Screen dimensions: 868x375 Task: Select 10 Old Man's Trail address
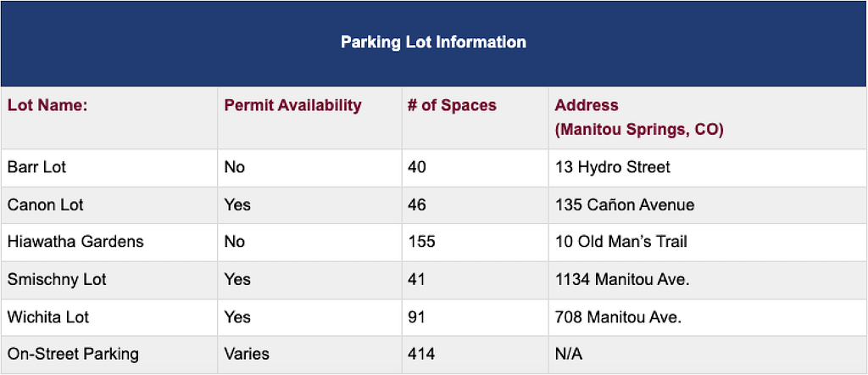[x=621, y=242]
